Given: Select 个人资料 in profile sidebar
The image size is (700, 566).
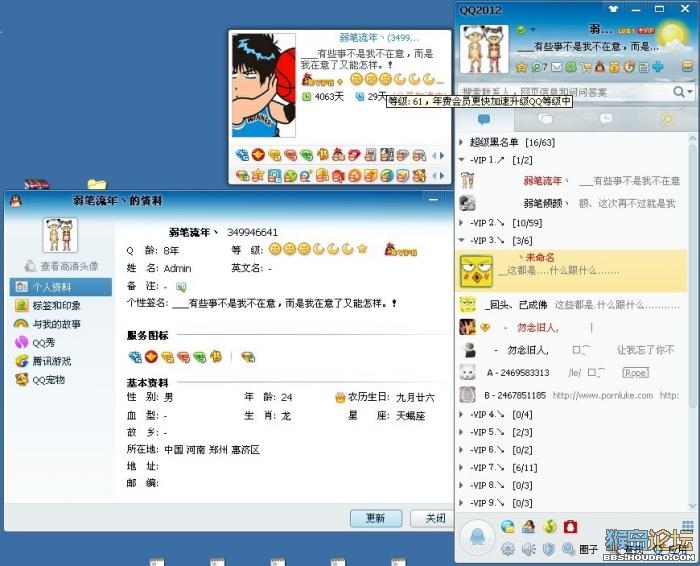Looking at the screenshot, I should (61, 287).
